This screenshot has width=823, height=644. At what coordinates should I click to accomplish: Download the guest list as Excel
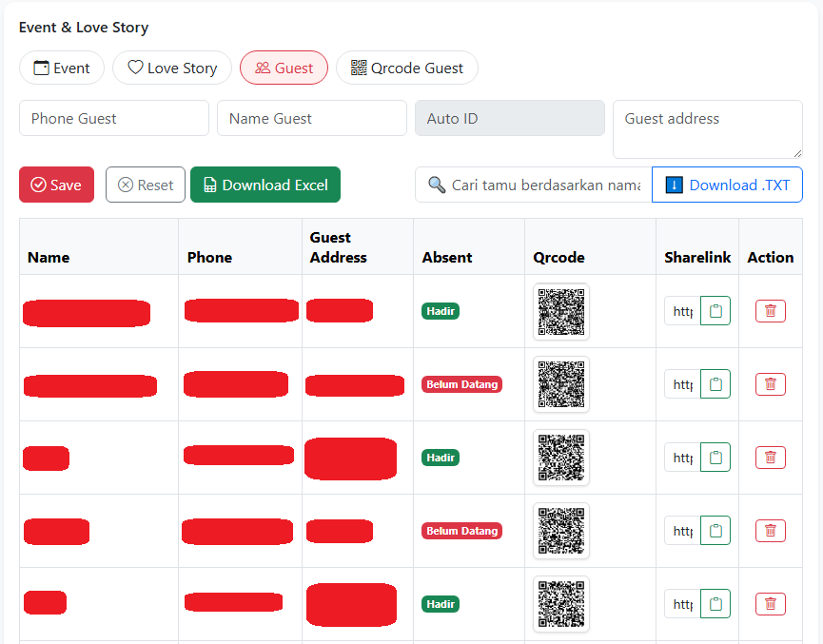pos(265,185)
